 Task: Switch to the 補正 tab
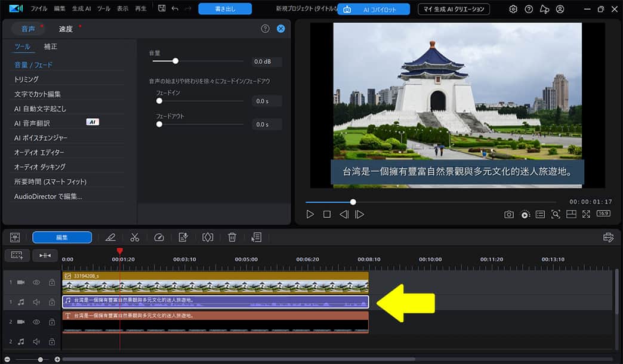(x=52, y=46)
